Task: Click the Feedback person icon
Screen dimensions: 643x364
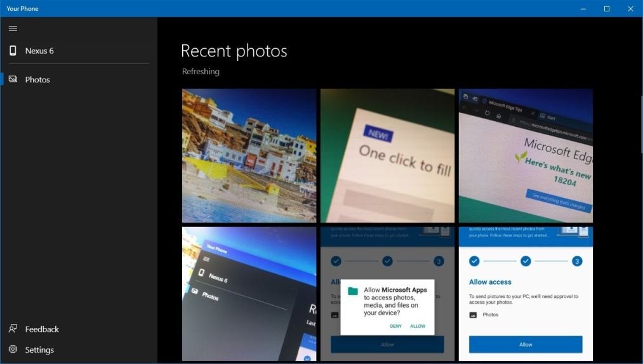Action: [x=13, y=328]
